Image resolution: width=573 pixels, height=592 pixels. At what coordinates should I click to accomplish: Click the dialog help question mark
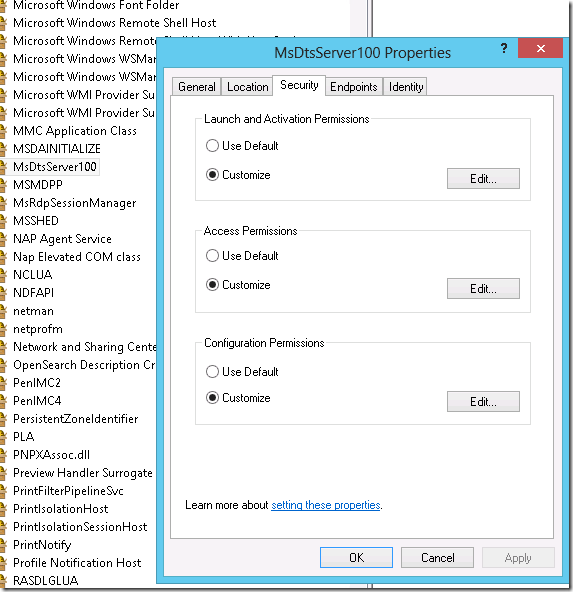point(504,48)
